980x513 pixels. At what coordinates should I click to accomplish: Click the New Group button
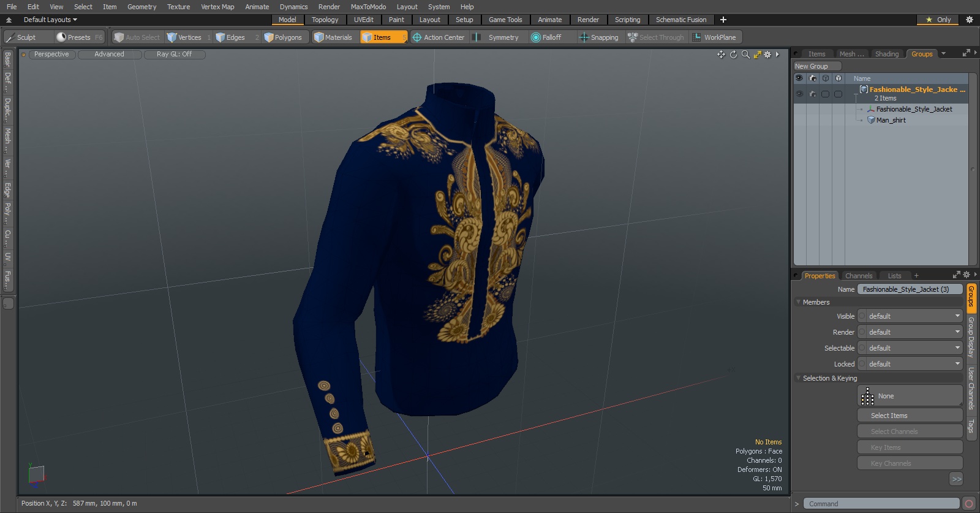[817, 66]
